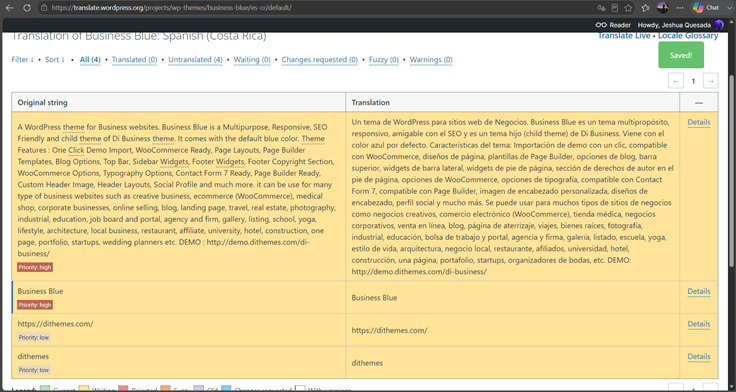Add this page to favorites star

point(629,8)
